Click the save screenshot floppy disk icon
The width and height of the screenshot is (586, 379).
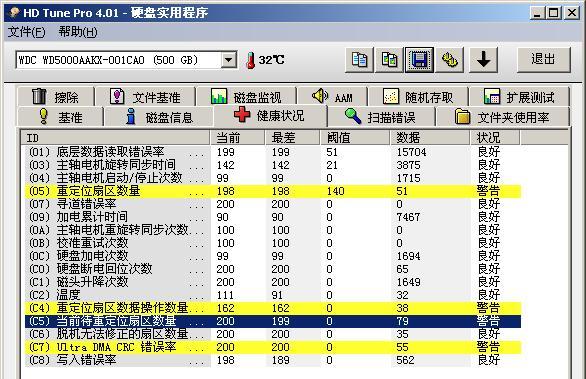(x=419, y=60)
